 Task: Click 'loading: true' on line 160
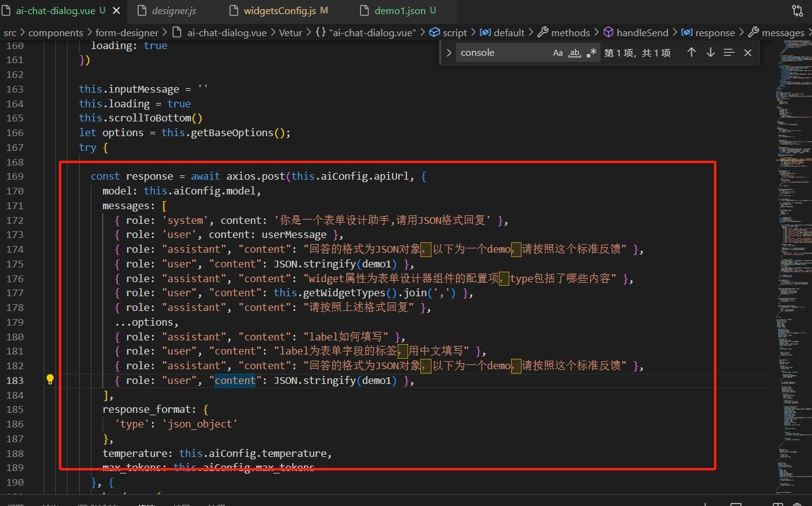point(129,45)
